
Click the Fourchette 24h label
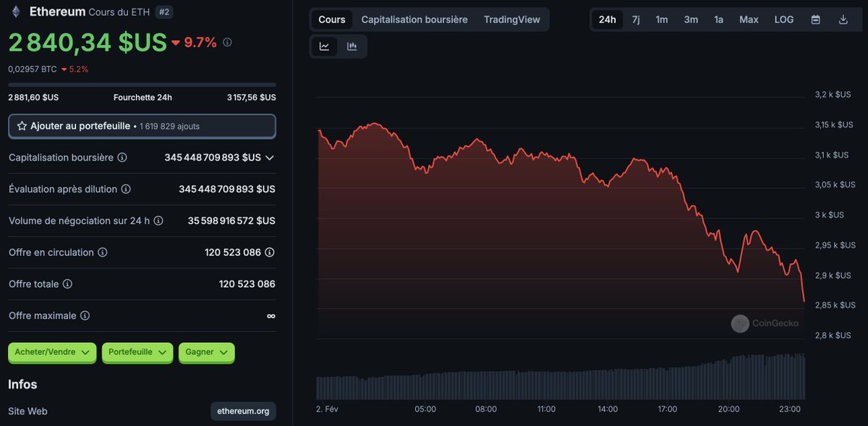point(142,98)
